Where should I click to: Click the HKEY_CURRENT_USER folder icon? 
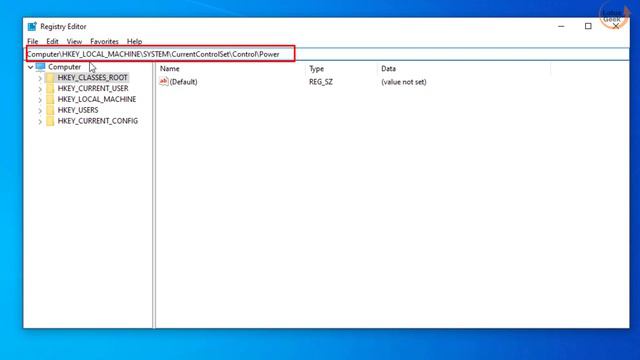click(50, 89)
